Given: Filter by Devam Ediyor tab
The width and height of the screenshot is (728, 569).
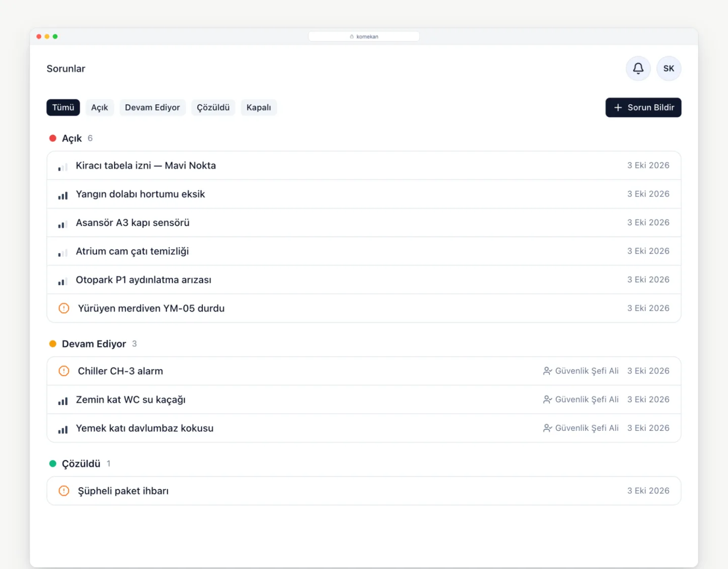Looking at the screenshot, I should 152,107.
